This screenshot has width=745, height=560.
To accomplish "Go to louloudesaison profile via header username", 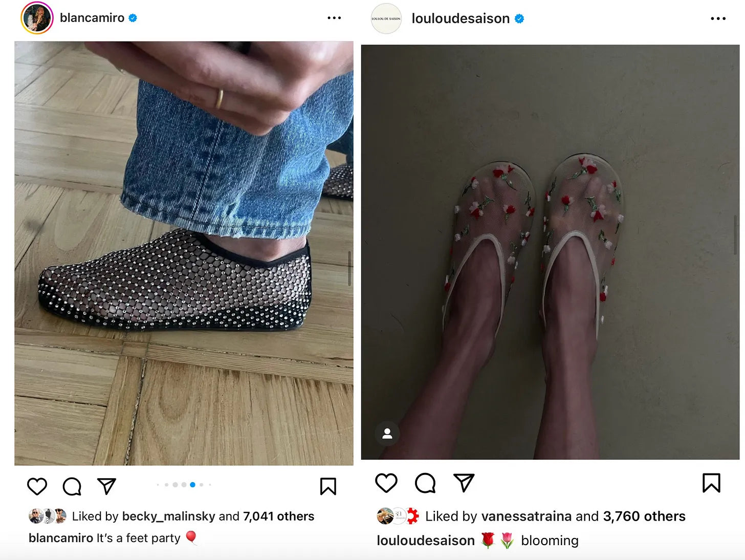I will [461, 18].
